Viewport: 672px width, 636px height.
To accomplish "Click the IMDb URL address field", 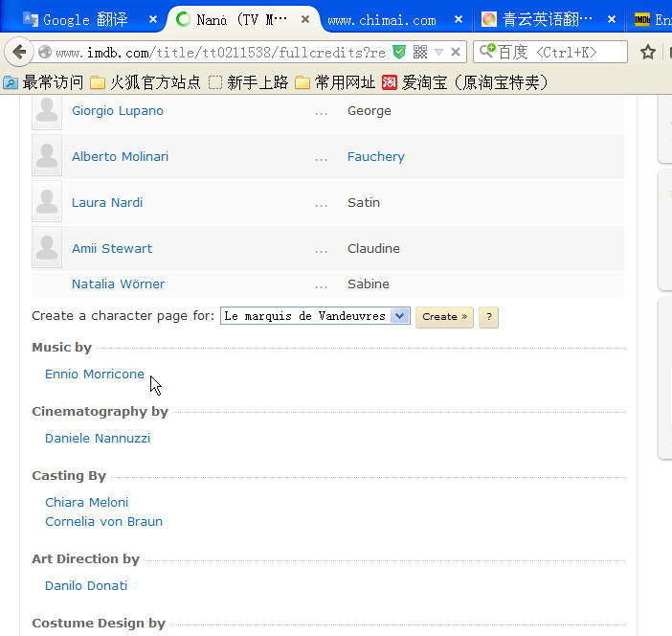I will 221,53.
